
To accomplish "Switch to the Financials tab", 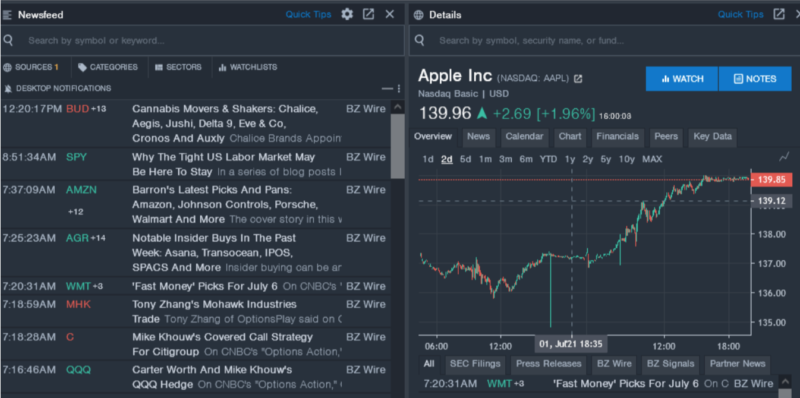I will point(617,137).
